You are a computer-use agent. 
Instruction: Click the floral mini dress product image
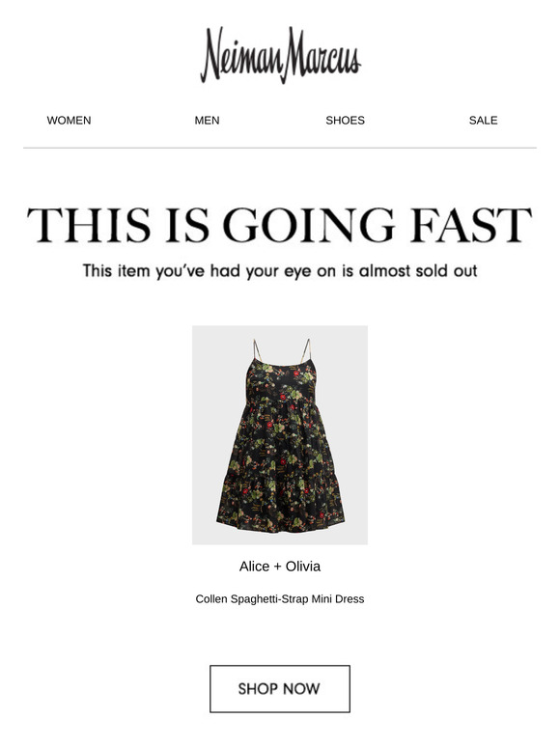point(280,435)
